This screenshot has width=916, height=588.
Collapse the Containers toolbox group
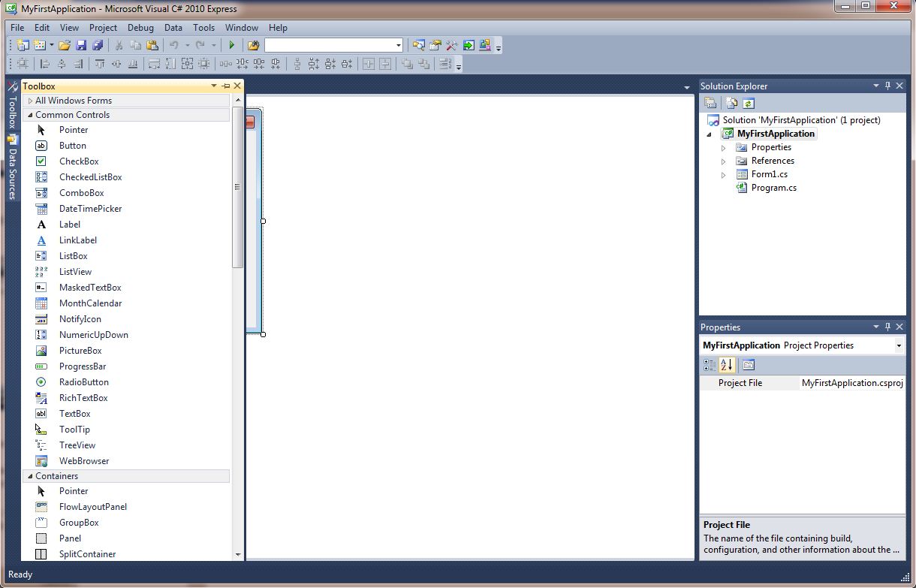pos(30,476)
